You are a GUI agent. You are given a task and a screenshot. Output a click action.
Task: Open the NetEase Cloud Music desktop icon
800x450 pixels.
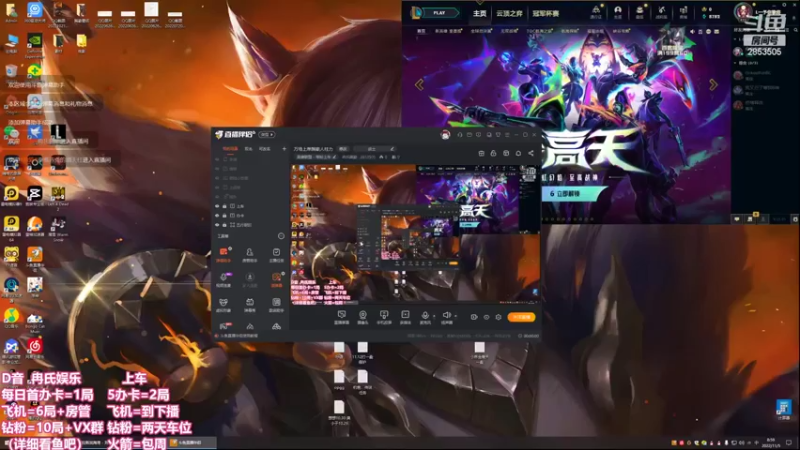(35, 348)
